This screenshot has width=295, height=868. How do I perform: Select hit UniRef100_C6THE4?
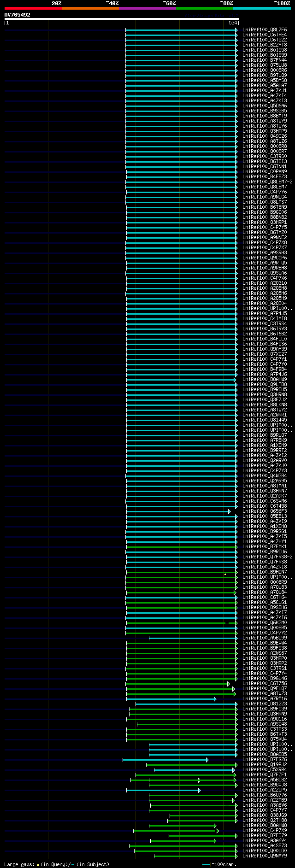pos(265,35)
